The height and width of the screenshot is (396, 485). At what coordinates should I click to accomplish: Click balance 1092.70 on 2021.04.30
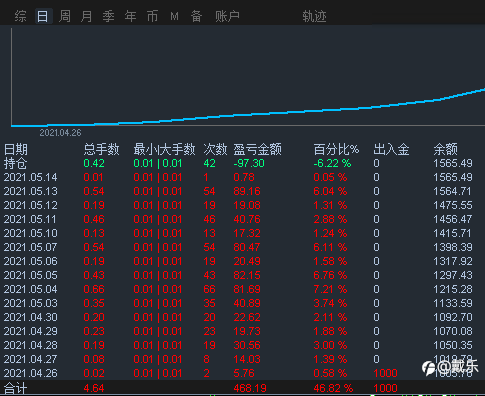click(453, 317)
